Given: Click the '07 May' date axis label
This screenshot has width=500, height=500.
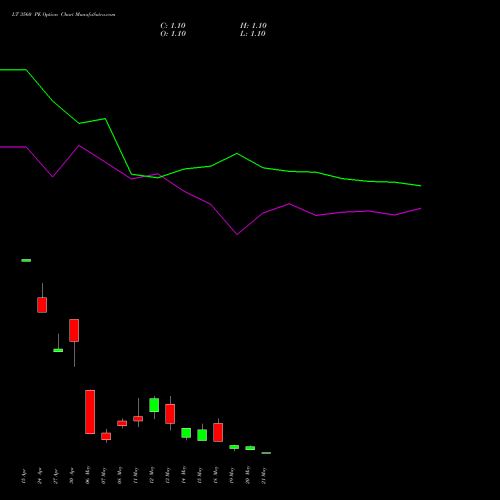Looking at the screenshot, I should click(x=104, y=475).
